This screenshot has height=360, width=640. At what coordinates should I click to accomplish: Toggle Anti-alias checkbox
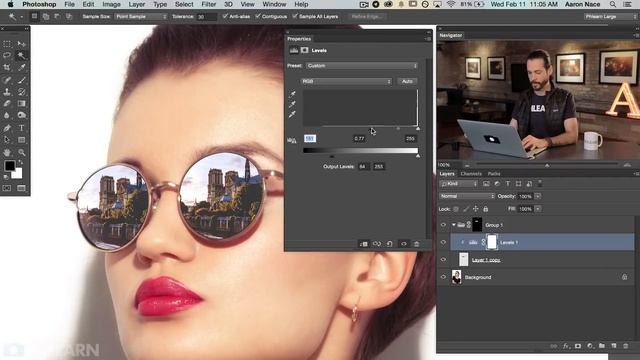point(225,16)
